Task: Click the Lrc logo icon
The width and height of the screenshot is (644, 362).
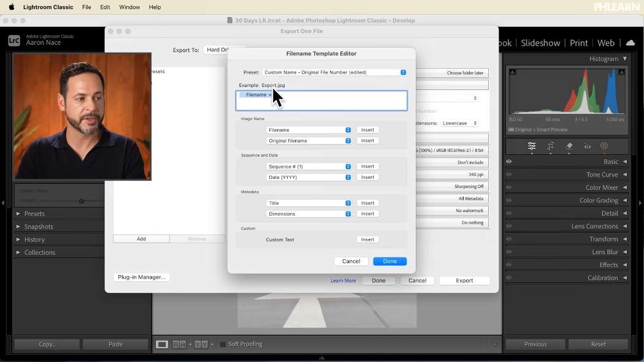Action: coord(14,40)
